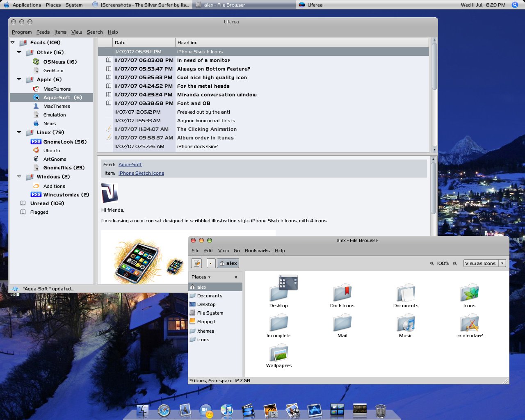This screenshot has width=525, height=420.
Task: Collapse the Apple (6) folder
Action: (x=19, y=79)
